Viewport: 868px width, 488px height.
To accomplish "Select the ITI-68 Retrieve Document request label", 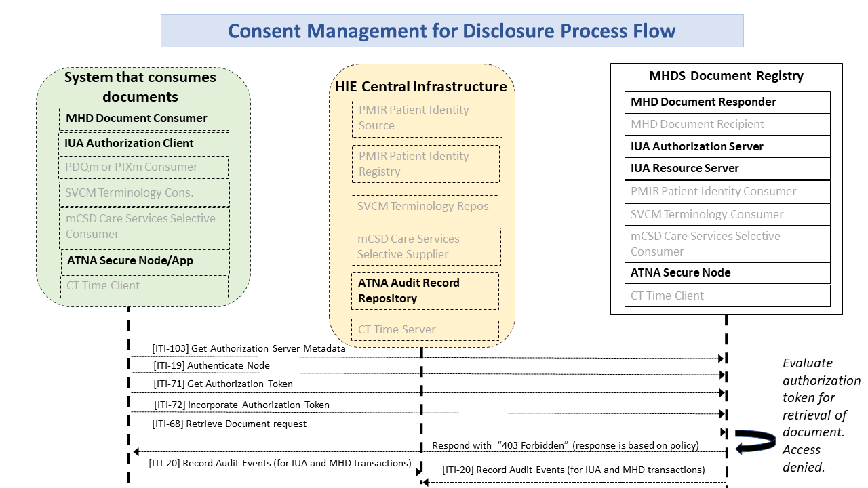I will click(229, 424).
